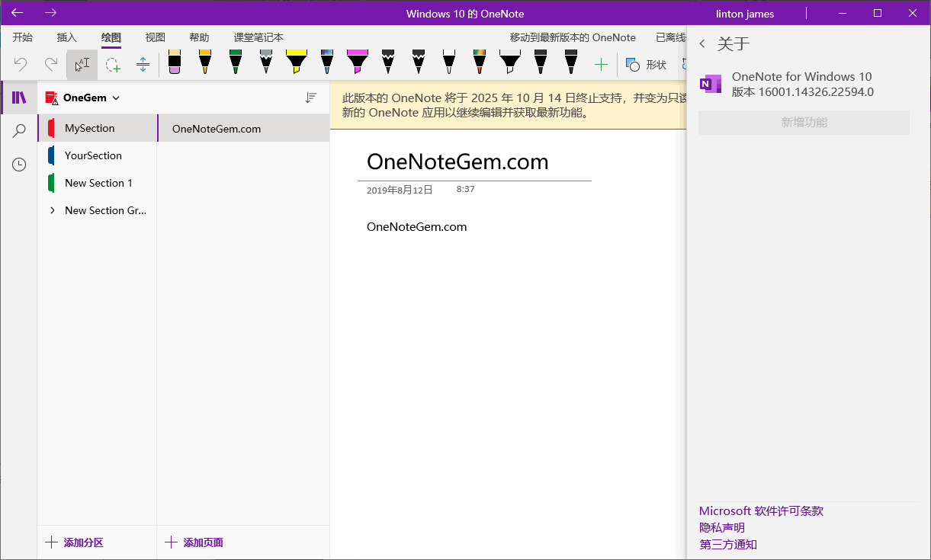Toggle the text selection tool
931x560 pixels.
click(82, 64)
